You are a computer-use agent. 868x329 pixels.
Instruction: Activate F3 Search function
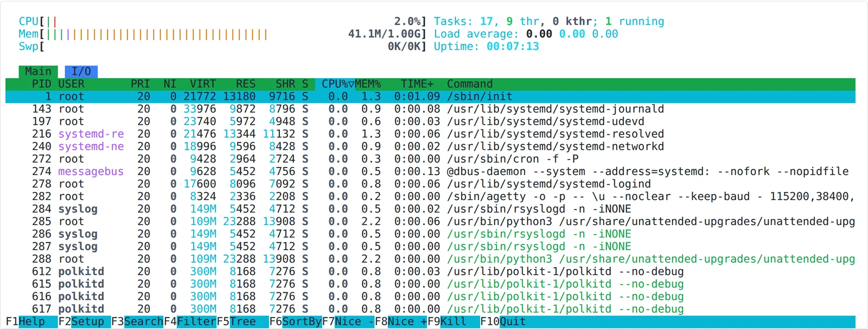pyautogui.click(x=137, y=321)
